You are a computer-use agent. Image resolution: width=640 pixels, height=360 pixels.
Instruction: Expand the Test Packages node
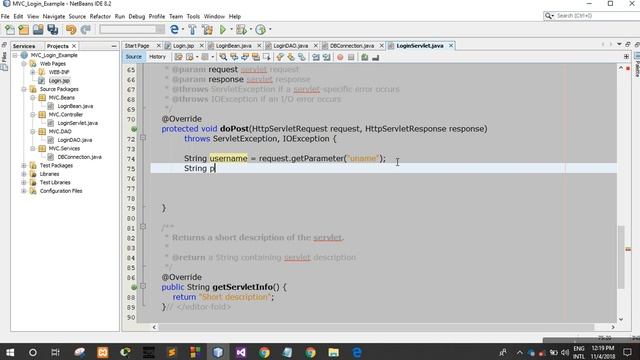click(x=24, y=165)
